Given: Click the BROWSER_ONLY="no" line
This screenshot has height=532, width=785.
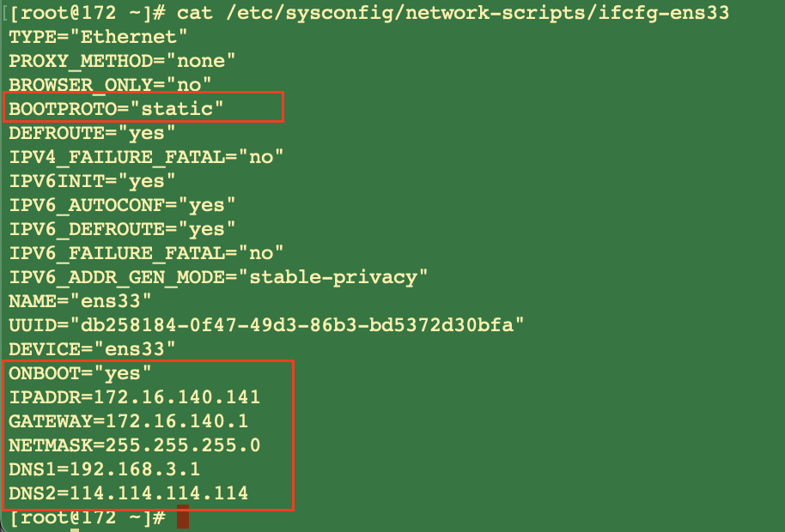Looking at the screenshot, I should (110, 84).
